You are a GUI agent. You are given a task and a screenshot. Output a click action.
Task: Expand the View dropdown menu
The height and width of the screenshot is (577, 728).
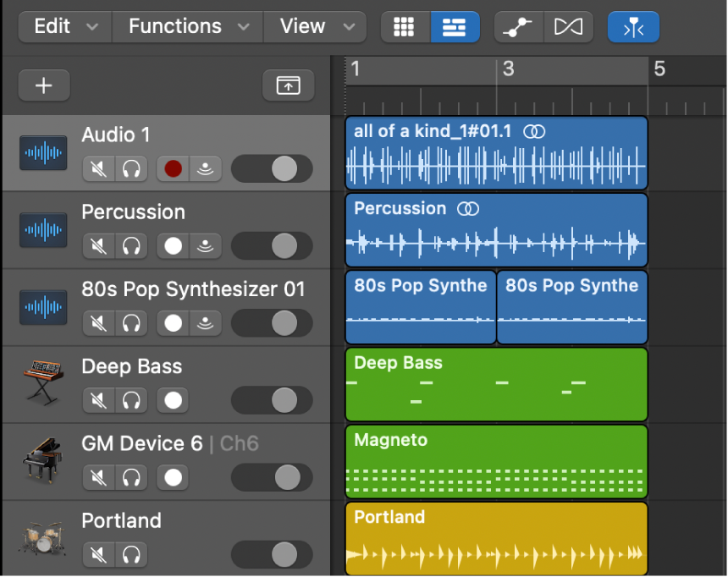315,26
